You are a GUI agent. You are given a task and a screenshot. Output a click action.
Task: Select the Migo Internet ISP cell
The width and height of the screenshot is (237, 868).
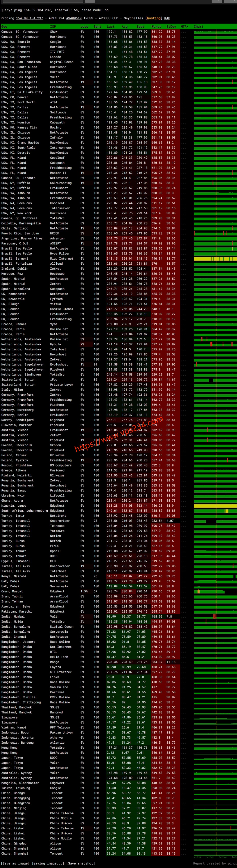[62, 258]
